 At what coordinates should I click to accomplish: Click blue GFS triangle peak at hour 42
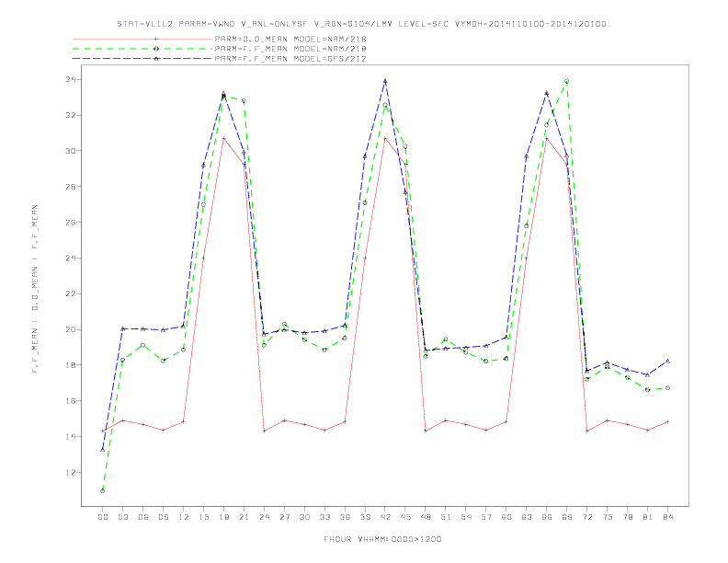[385, 81]
